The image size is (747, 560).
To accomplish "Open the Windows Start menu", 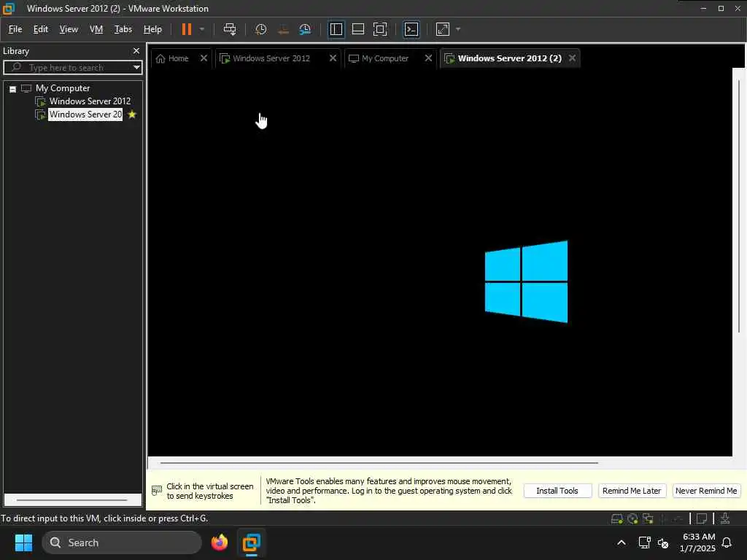I will [x=23, y=542].
